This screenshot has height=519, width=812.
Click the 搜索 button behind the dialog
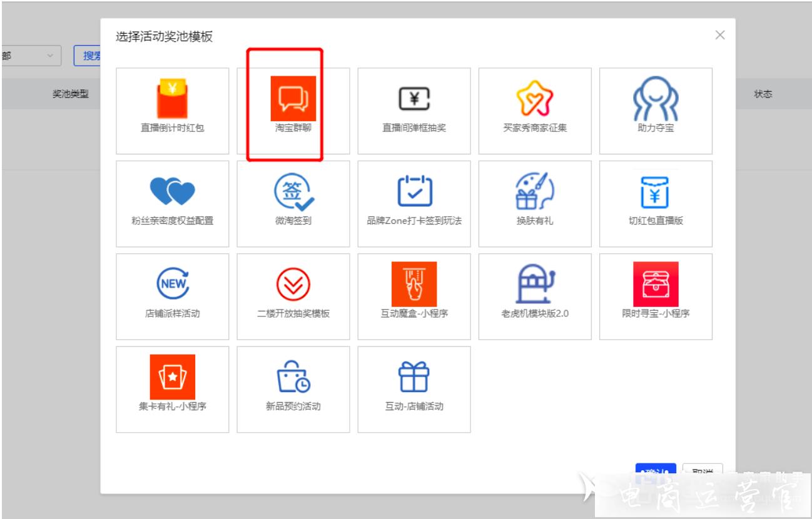coord(88,56)
